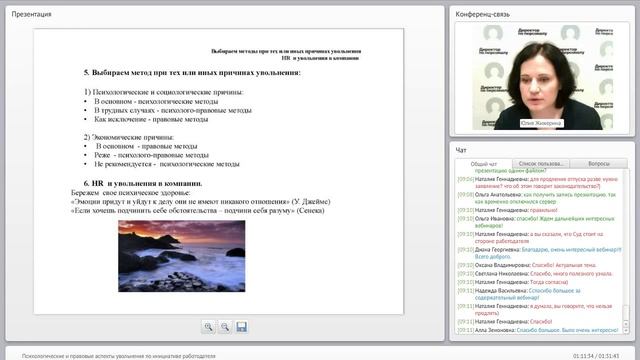Zoom out of the presentation slide
This screenshot has width=640, height=360.
(225, 327)
